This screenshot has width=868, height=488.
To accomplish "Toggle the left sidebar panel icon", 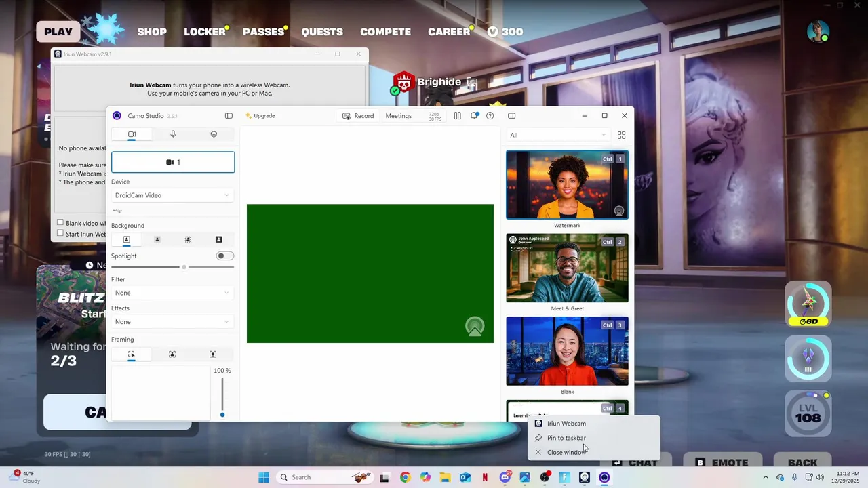I will click(x=229, y=116).
